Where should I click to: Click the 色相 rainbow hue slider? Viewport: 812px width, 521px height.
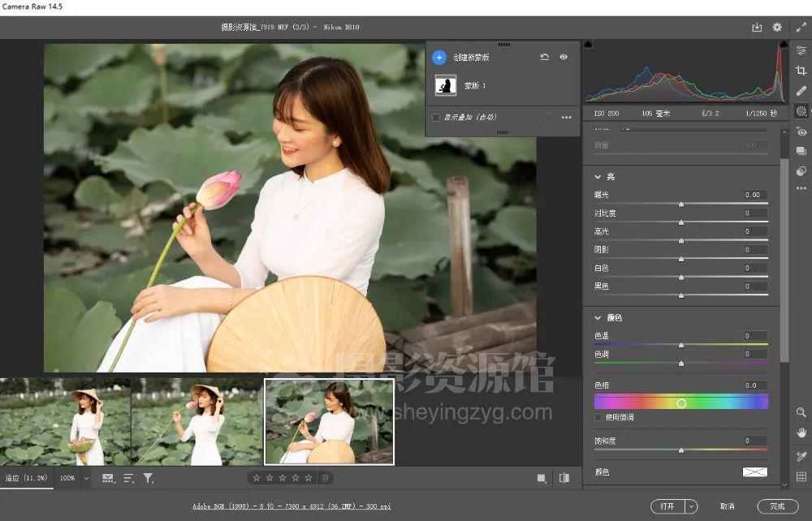680,403
